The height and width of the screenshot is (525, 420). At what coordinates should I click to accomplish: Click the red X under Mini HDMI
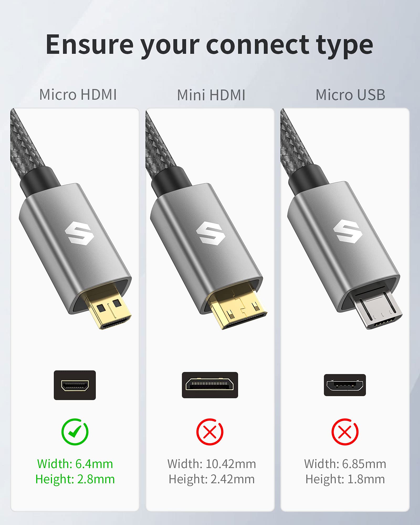click(210, 432)
